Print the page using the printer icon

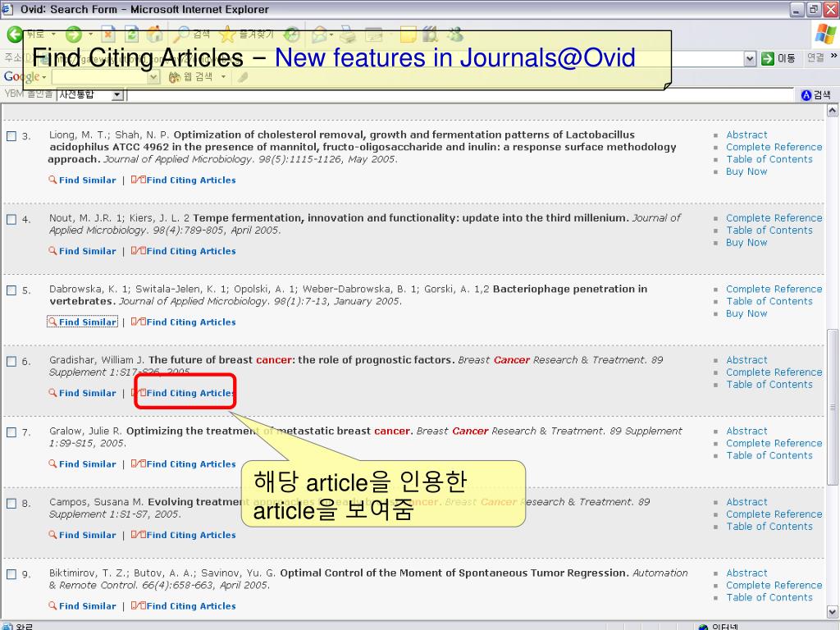pos(348,34)
